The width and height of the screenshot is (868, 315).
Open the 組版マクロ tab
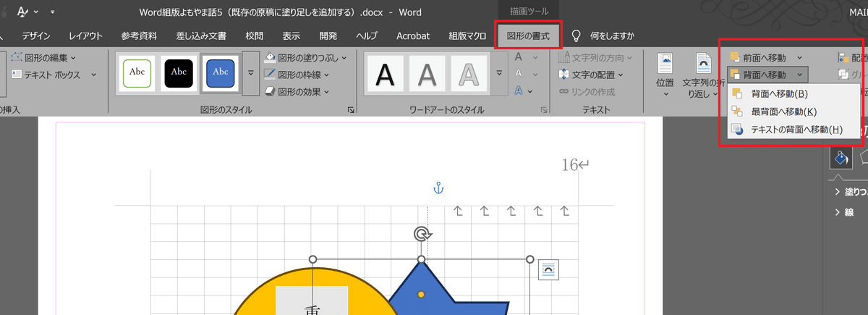(x=467, y=35)
